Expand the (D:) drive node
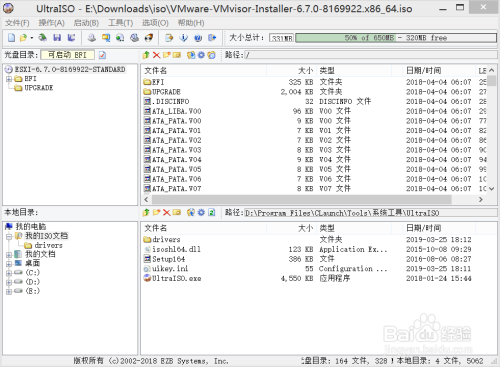500x367 pixels. [9, 282]
